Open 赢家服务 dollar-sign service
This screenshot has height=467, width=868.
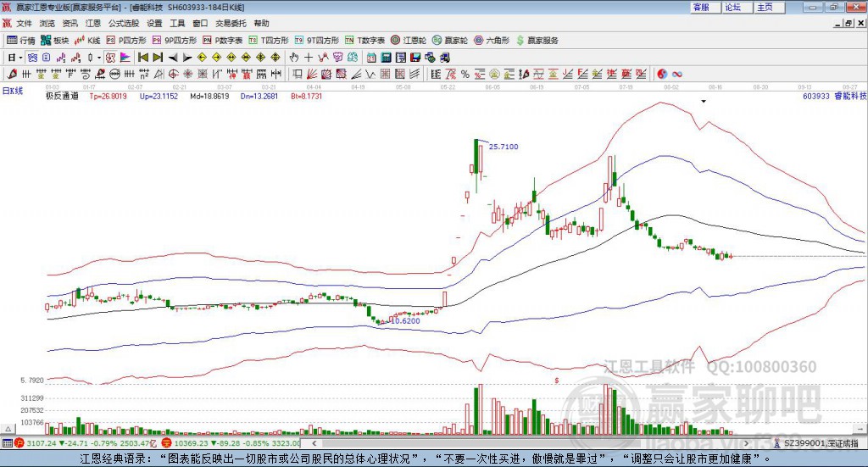[537, 41]
